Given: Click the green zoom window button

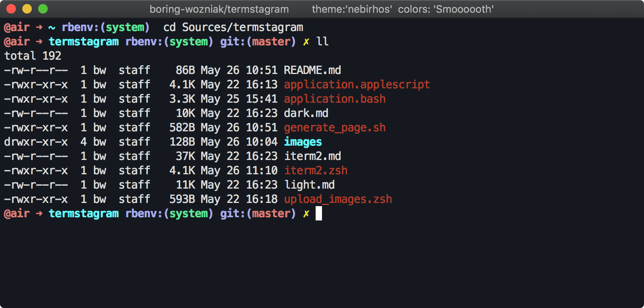Looking at the screenshot, I should 43,9.
